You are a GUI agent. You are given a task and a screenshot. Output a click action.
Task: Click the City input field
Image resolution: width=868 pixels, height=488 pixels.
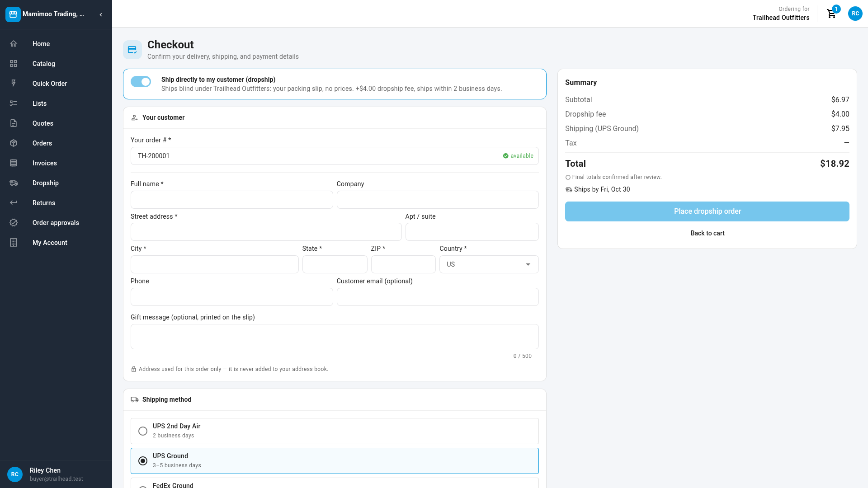pyautogui.click(x=214, y=264)
